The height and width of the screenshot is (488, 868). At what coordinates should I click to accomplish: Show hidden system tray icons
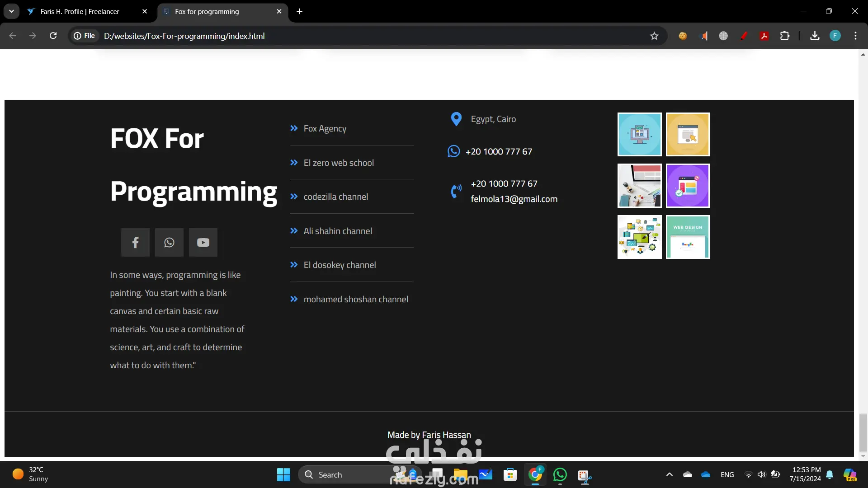tap(670, 474)
